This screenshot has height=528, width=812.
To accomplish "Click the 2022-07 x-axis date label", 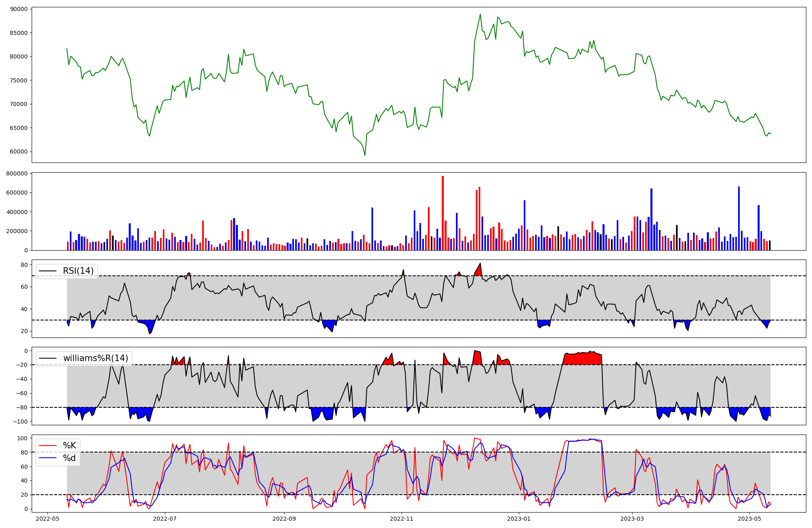I will tap(165, 519).
